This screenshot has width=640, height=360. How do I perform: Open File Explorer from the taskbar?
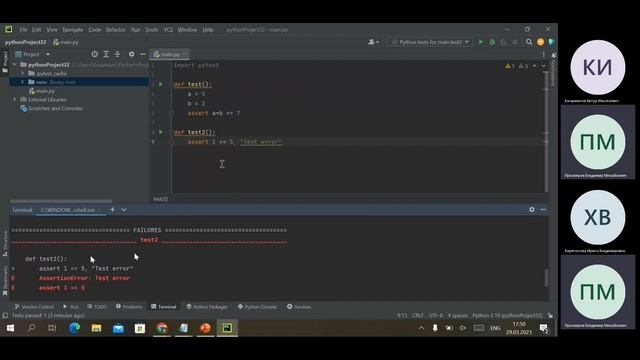click(96, 328)
